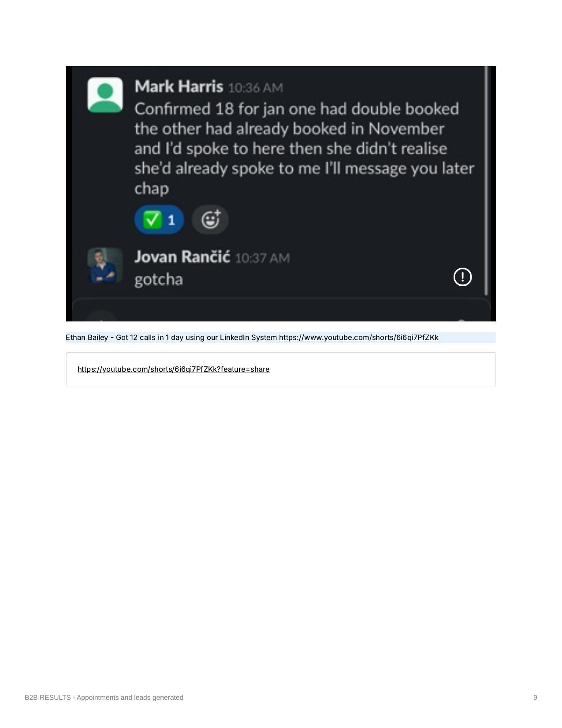The image size is (562, 728).
Task: Click the Ethan Bailey highlighted caption text
Action: coord(172,337)
